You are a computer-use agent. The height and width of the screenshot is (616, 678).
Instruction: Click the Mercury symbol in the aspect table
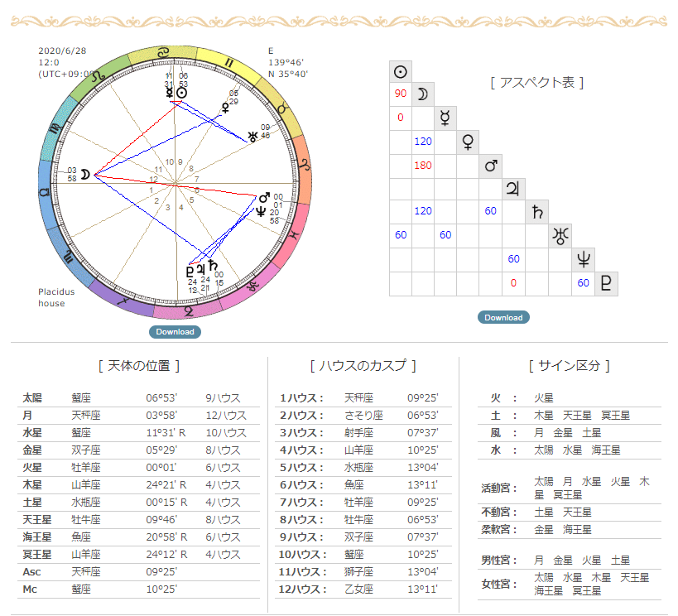[x=445, y=118]
